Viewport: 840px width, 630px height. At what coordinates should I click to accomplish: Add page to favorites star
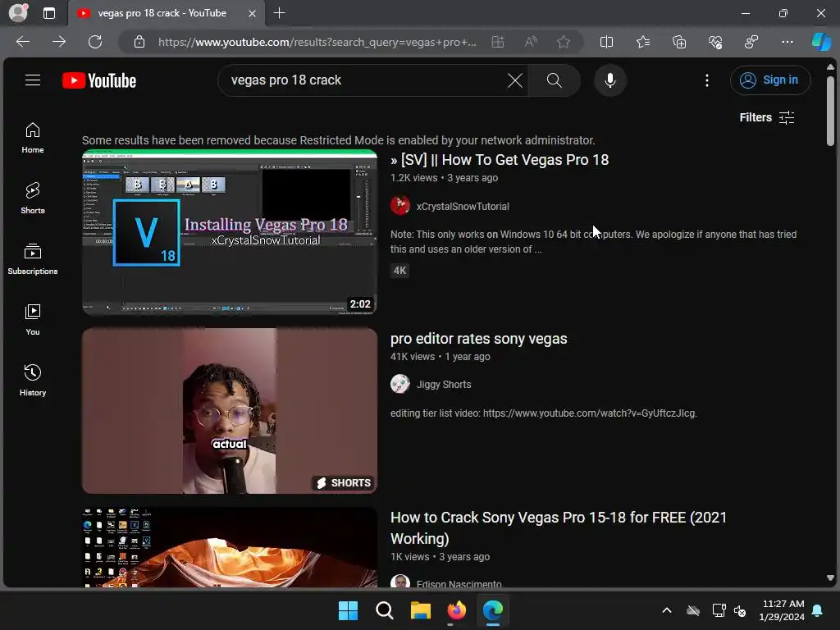pyautogui.click(x=563, y=42)
